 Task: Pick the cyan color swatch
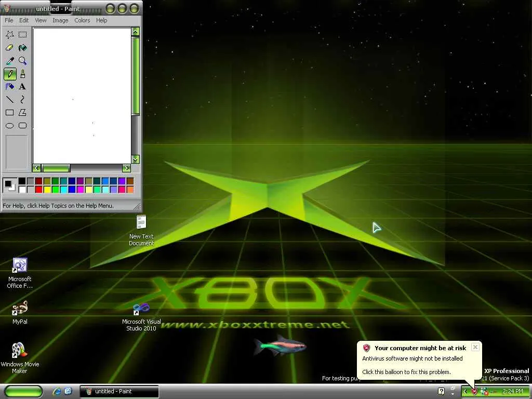(64, 189)
